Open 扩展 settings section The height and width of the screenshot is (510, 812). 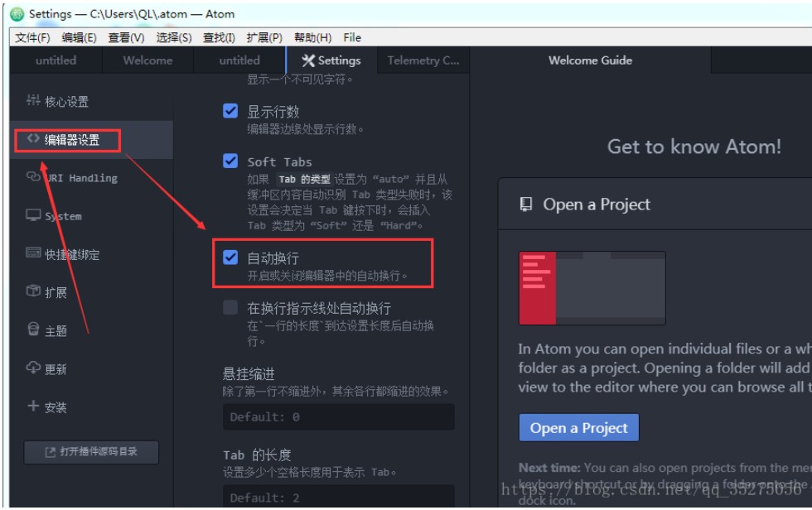pyautogui.click(x=91, y=292)
